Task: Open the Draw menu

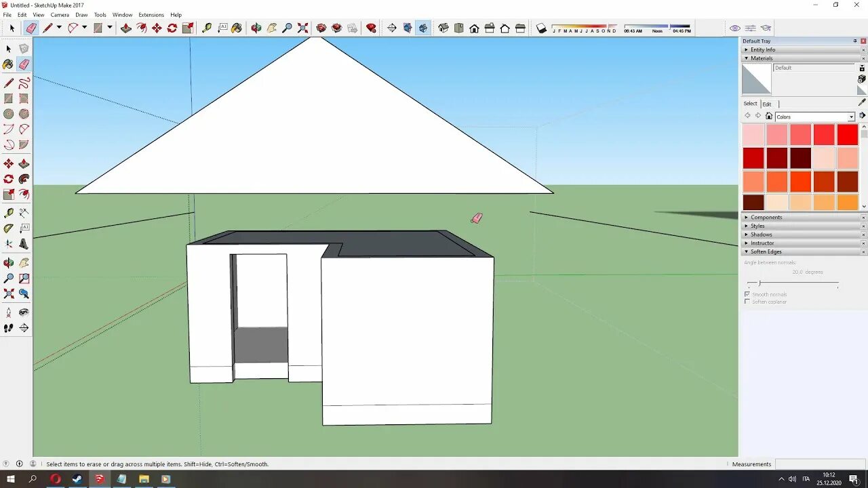Action: [81, 15]
